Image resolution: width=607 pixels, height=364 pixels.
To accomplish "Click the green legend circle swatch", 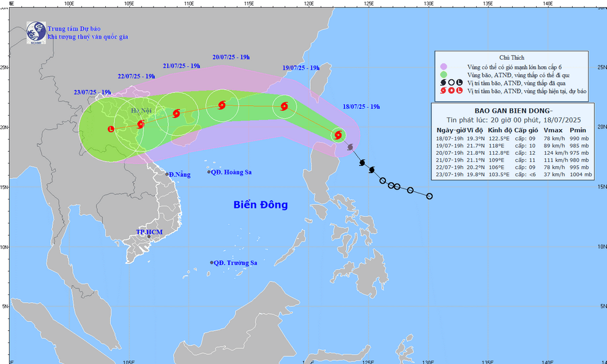I will tap(443, 75).
